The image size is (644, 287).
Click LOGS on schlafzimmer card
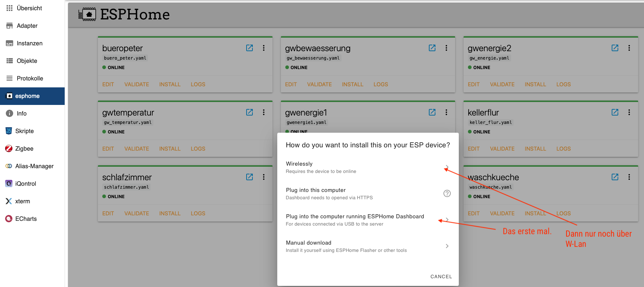[198, 214]
